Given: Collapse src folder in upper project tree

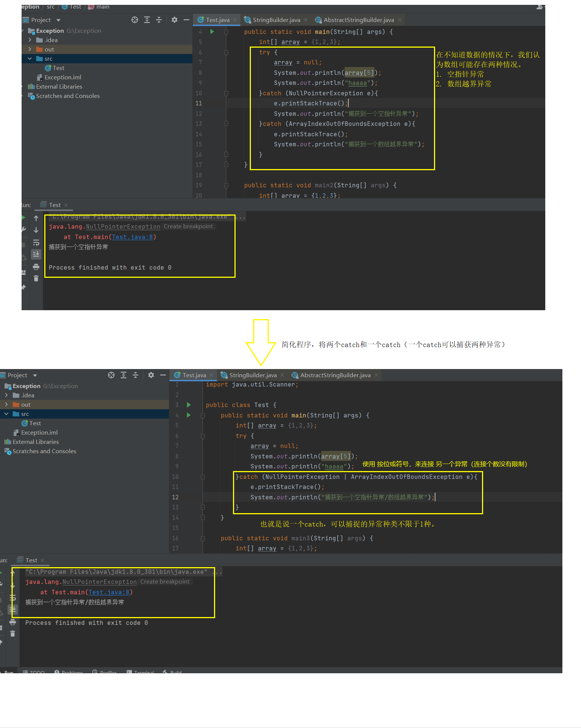Looking at the screenshot, I should [30, 58].
